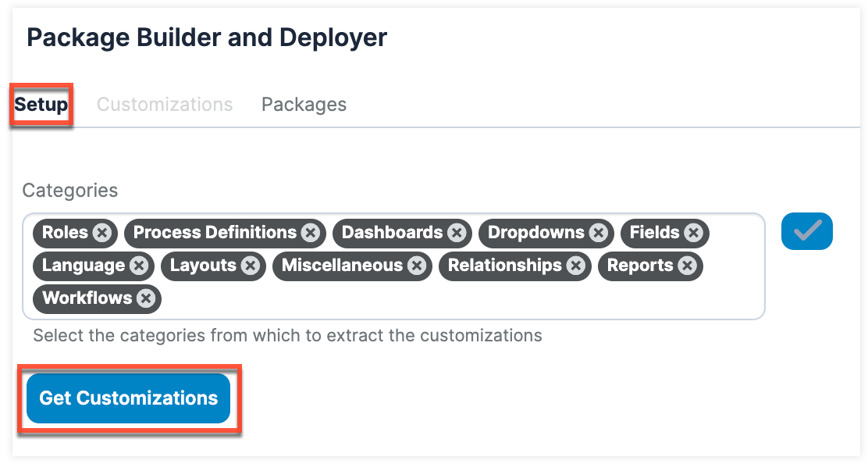Remove the Roles category tag
The width and height of the screenshot is (868, 464).
pyautogui.click(x=102, y=233)
